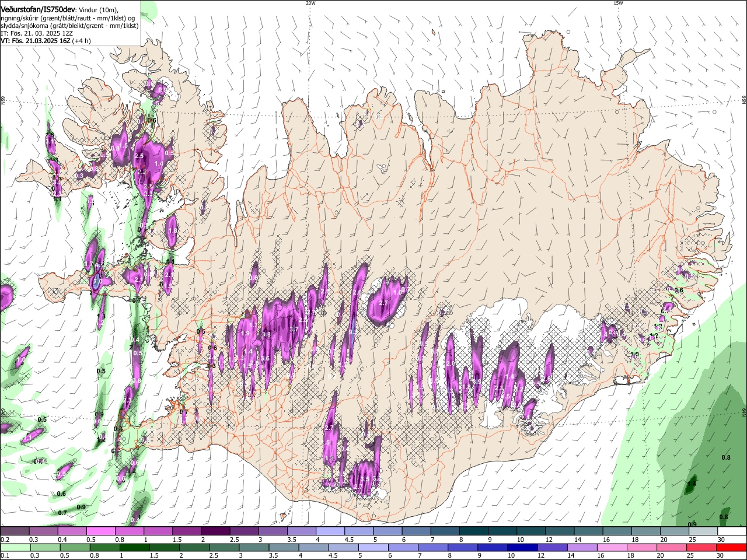Click the red swatch after 30 in lower legend row
747x560 pixels.
coord(731,547)
